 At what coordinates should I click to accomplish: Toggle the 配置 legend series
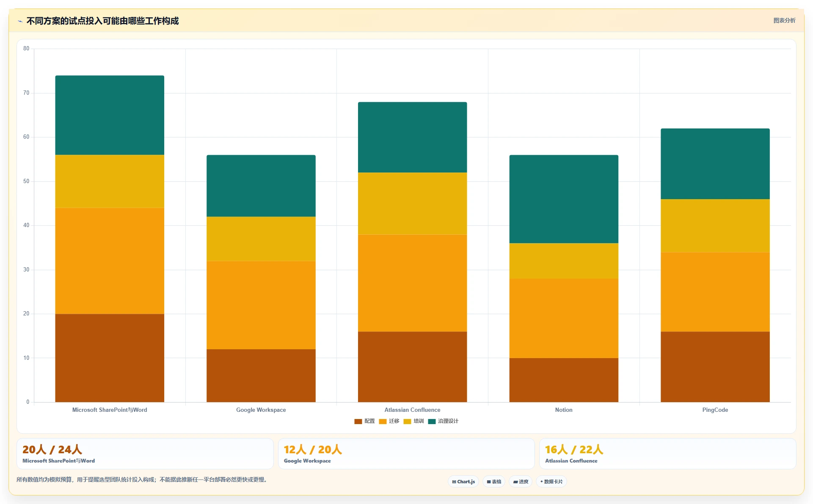pos(364,421)
